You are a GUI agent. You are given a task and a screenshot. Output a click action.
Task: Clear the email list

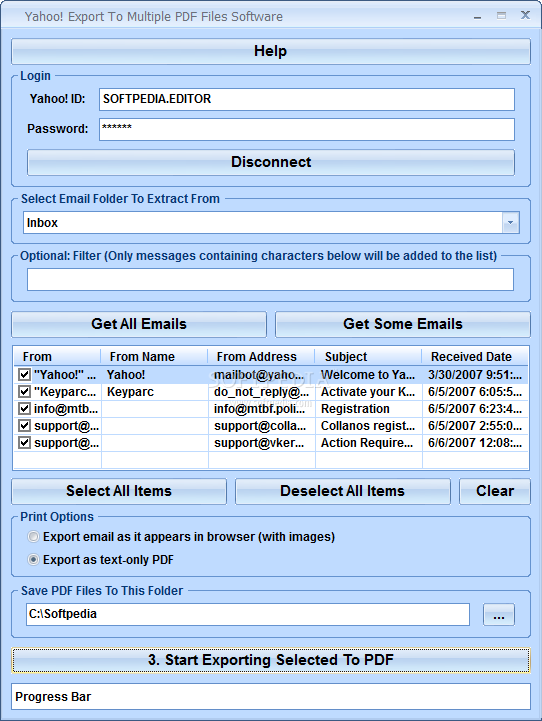[495, 491]
